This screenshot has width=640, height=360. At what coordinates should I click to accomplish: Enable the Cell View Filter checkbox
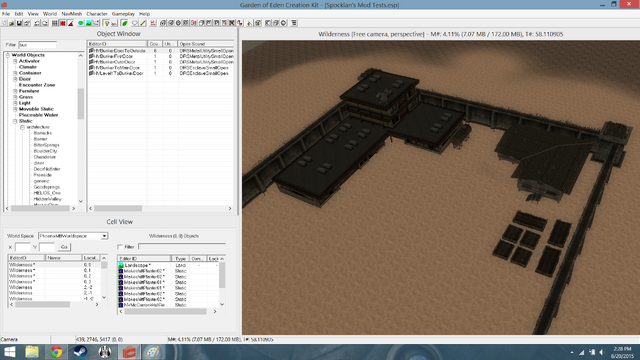[120, 247]
